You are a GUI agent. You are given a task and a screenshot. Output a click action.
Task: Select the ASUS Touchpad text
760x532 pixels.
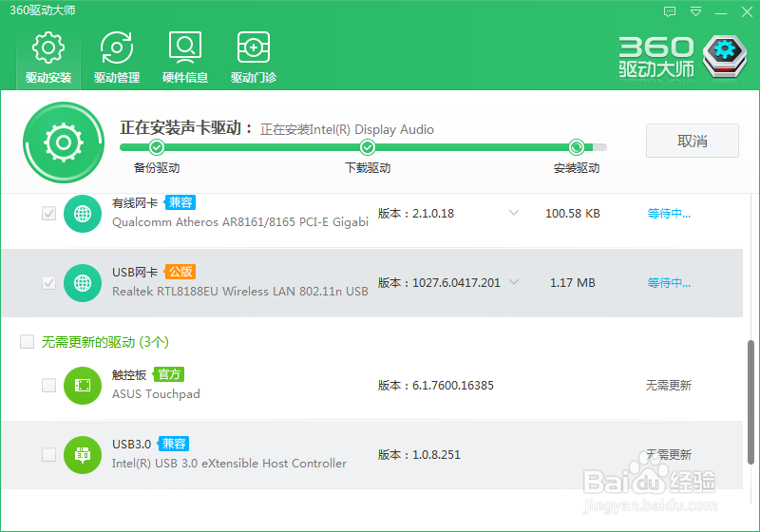(x=156, y=394)
